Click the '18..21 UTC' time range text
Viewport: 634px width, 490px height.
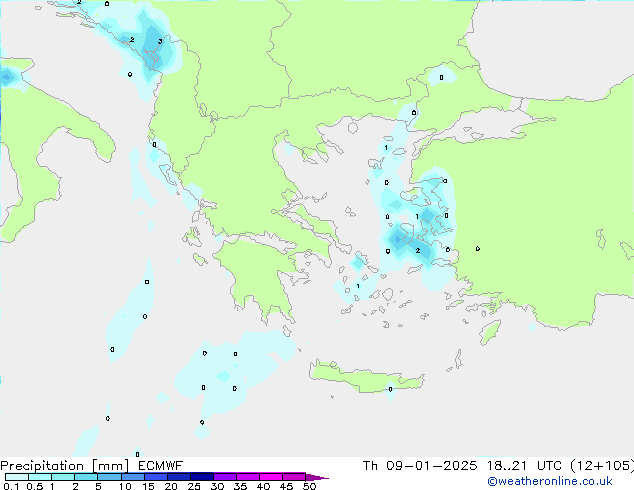[524, 466]
